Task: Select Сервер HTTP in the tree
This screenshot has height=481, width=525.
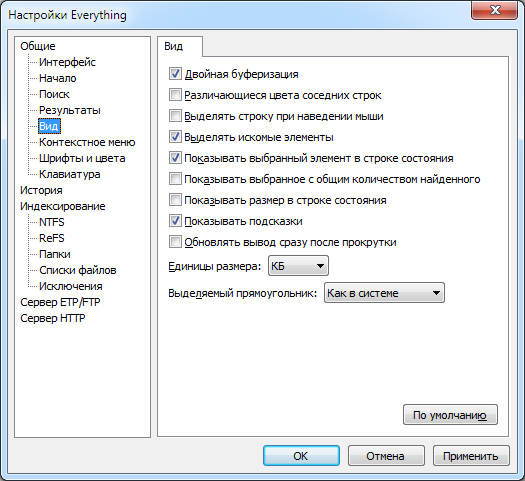Action: click(53, 318)
